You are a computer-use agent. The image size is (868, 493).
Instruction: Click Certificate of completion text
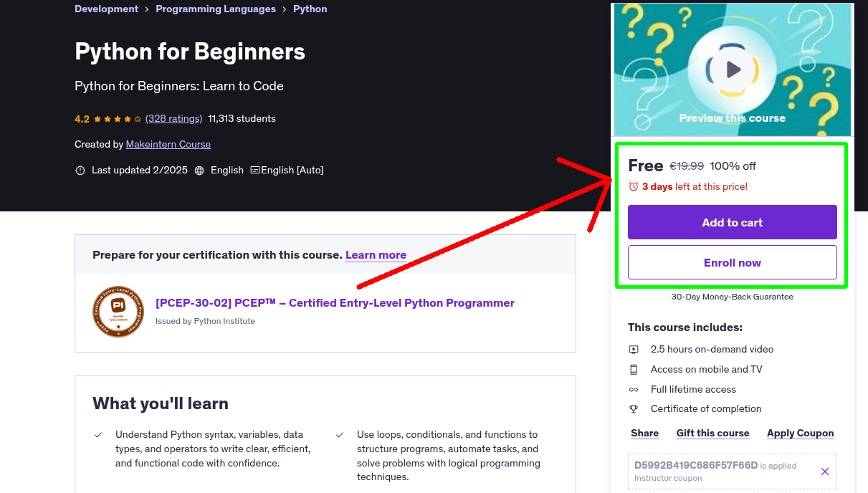point(706,409)
